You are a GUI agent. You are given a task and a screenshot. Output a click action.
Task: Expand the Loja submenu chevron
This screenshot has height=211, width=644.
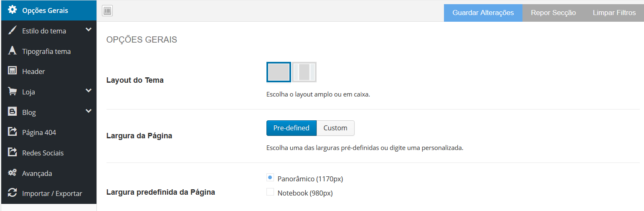(88, 90)
